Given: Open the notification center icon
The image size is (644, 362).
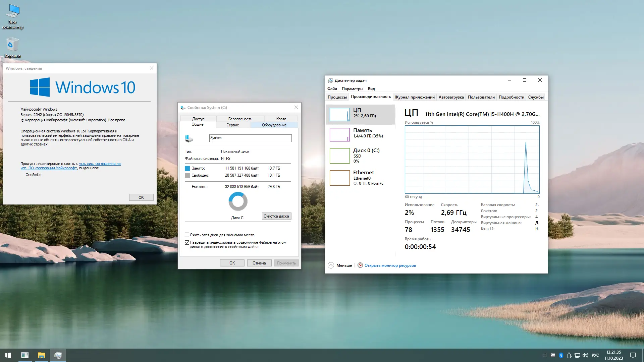Looking at the screenshot, I should point(633,355).
